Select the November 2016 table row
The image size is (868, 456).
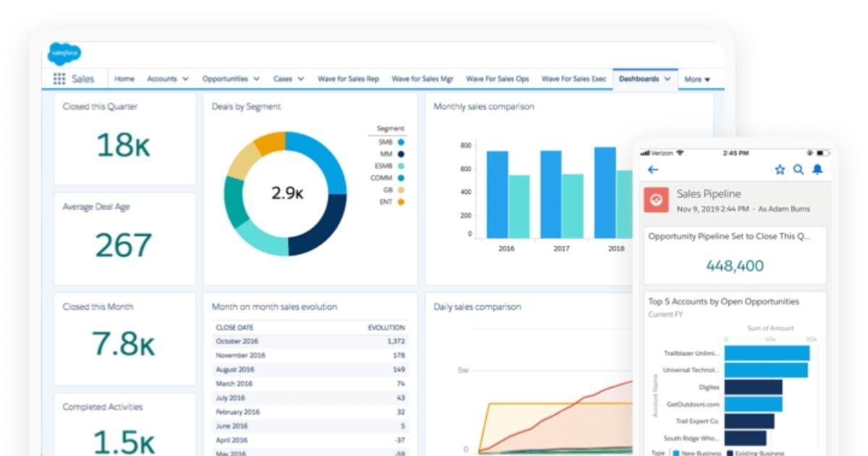310,355
